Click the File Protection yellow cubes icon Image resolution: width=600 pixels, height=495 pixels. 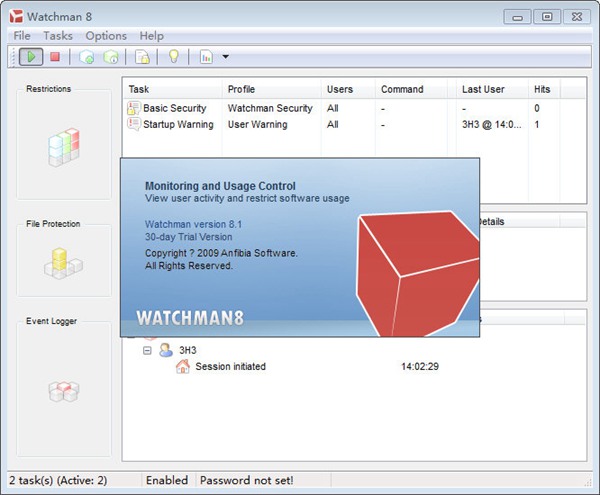point(64,263)
